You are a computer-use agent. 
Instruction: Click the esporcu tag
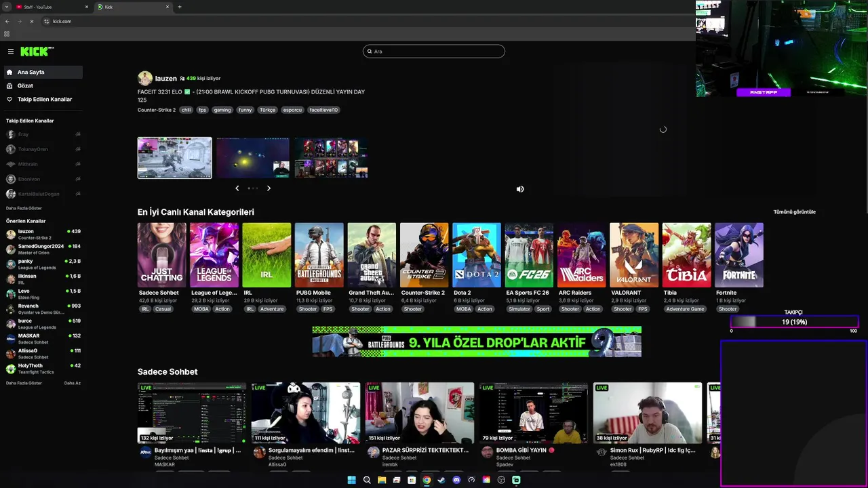292,110
